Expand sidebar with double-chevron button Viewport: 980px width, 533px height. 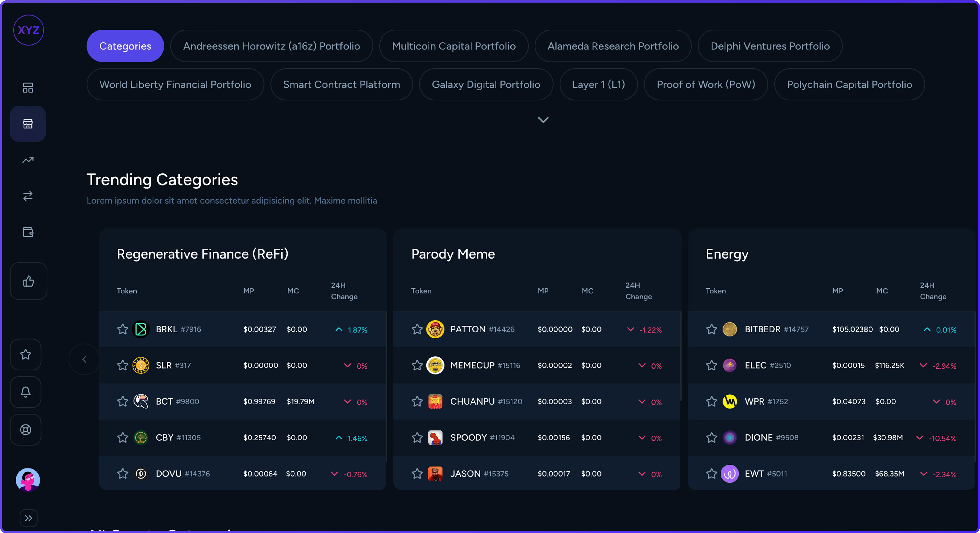pyautogui.click(x=29, y=518)
